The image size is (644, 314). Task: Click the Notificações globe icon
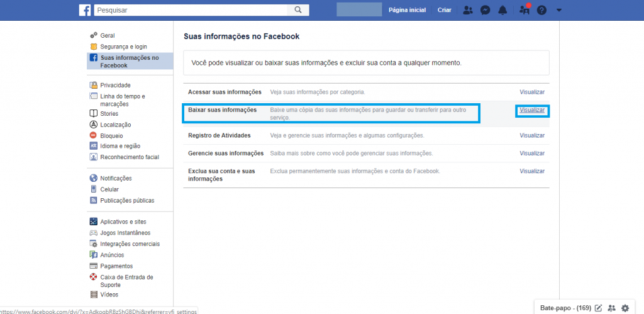(94, 178)
